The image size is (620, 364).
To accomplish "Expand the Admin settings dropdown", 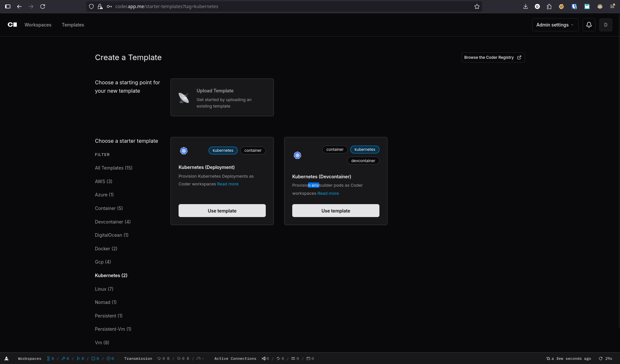I will tap(555, 25).
